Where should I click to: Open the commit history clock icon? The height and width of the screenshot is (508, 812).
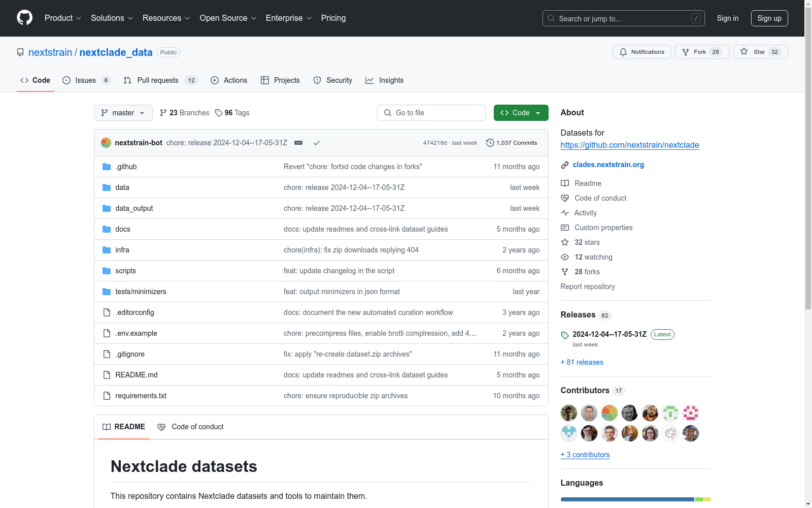[490, 143]
